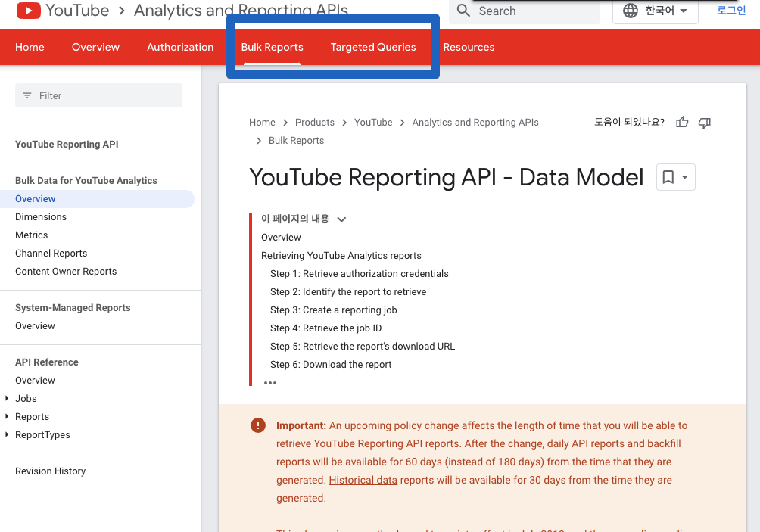Open Revision History in the sidebar
The image size is (760, 532).
[x=51, y=471]
